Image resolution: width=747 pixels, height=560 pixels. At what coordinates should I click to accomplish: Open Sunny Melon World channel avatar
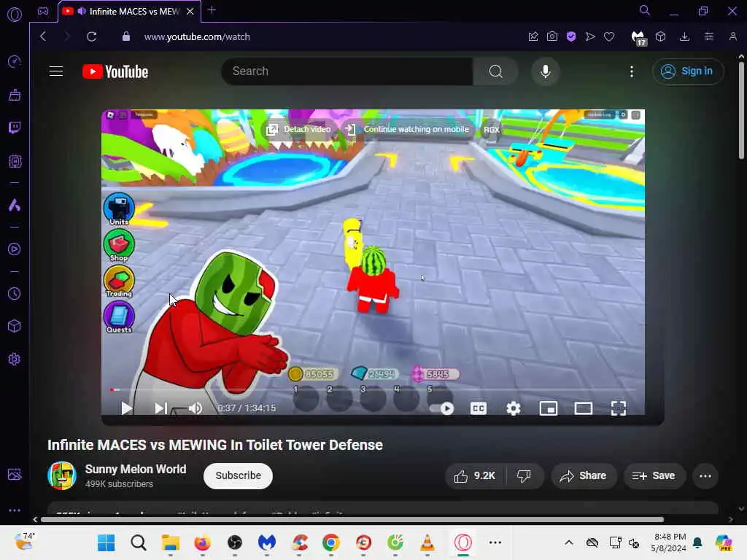(62, 475)
